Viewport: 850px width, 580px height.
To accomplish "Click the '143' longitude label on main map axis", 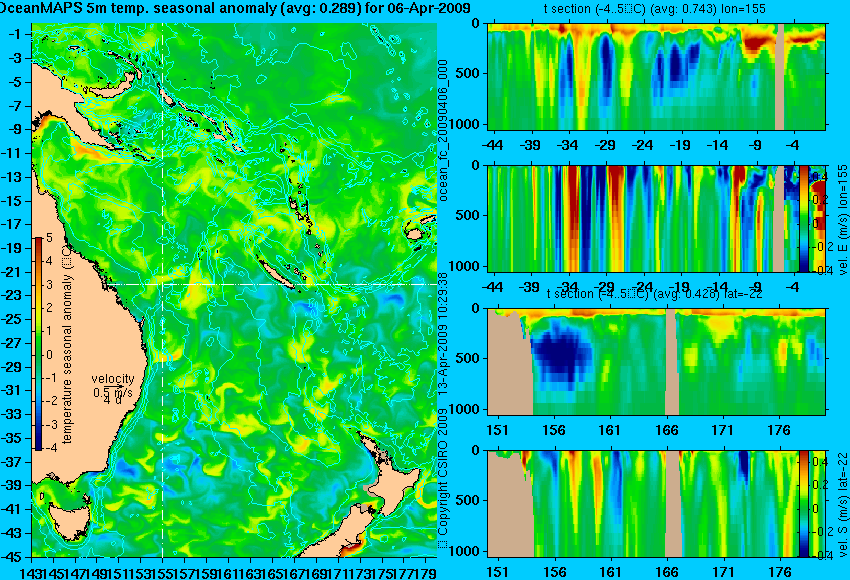I will [29, 572].
